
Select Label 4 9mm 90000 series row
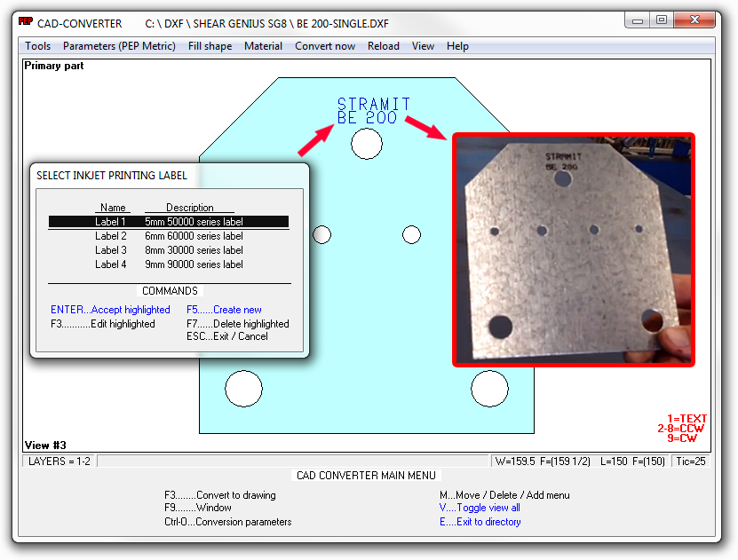[169, 264]
